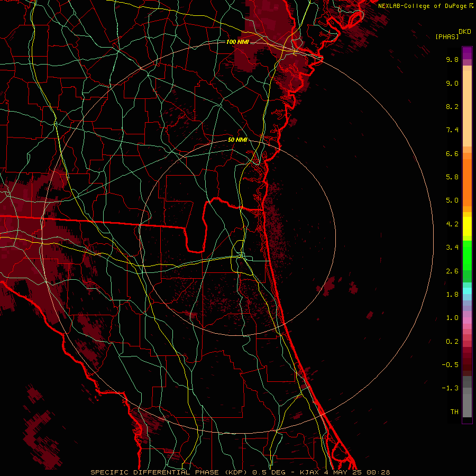This screenshot has width=476, height=476.
Task: Click the -1.3 scale value
Action: point(450,388)
